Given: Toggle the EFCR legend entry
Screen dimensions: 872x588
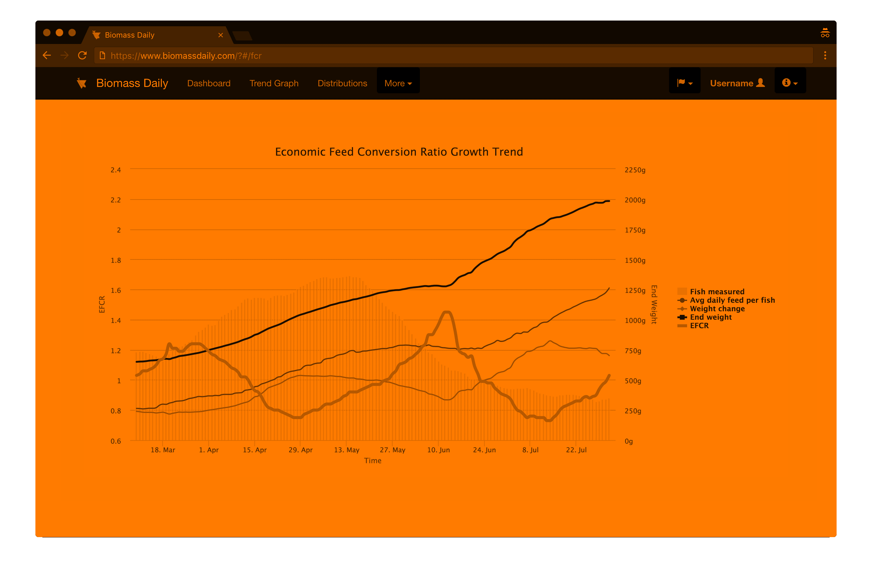Looking at the screenshot, I should 693,326.
